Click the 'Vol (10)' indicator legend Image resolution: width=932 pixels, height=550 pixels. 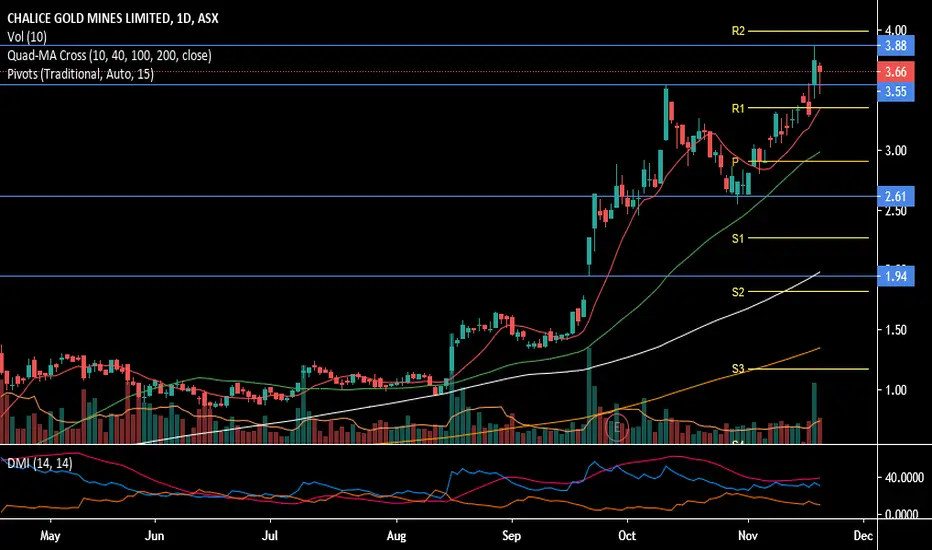[27, 37]
